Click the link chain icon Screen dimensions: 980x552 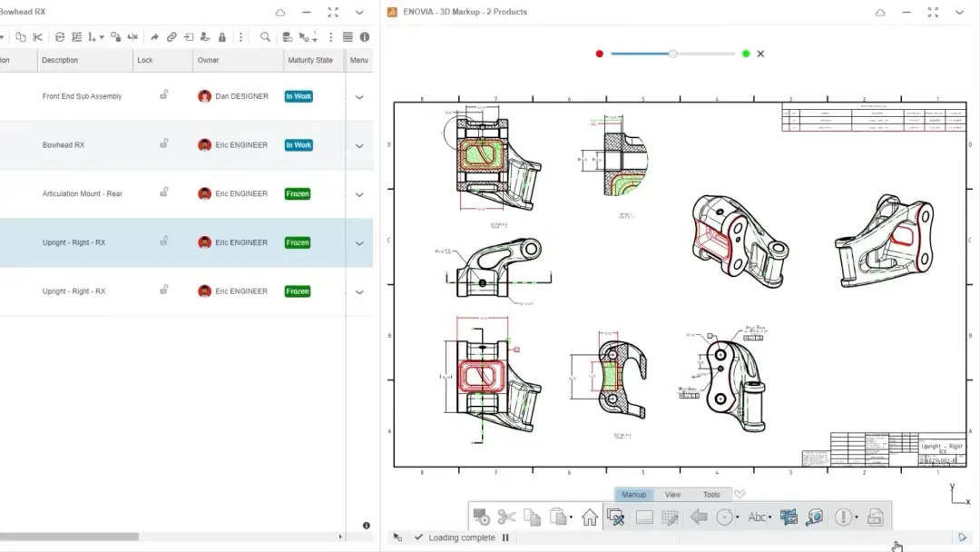(x=171, y=37)
